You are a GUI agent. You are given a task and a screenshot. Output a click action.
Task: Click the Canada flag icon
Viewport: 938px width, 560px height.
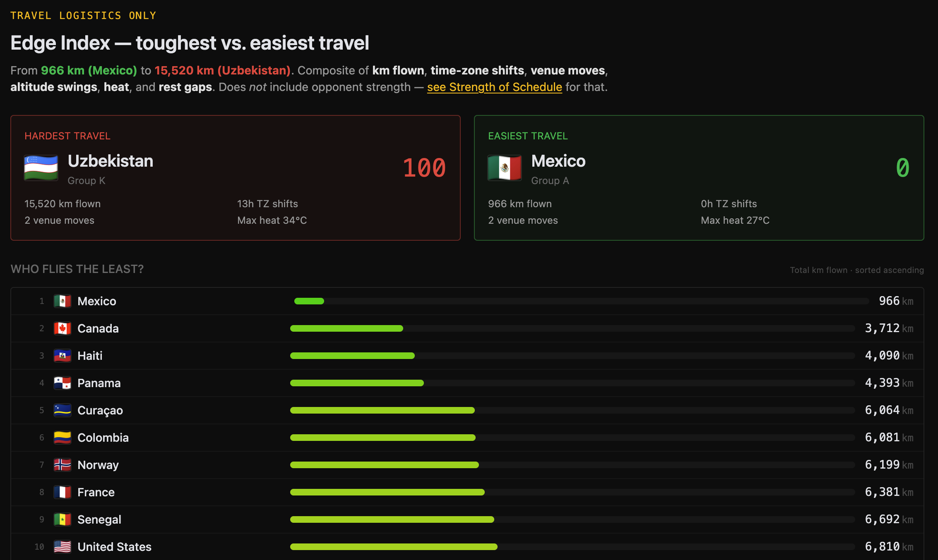63,328
